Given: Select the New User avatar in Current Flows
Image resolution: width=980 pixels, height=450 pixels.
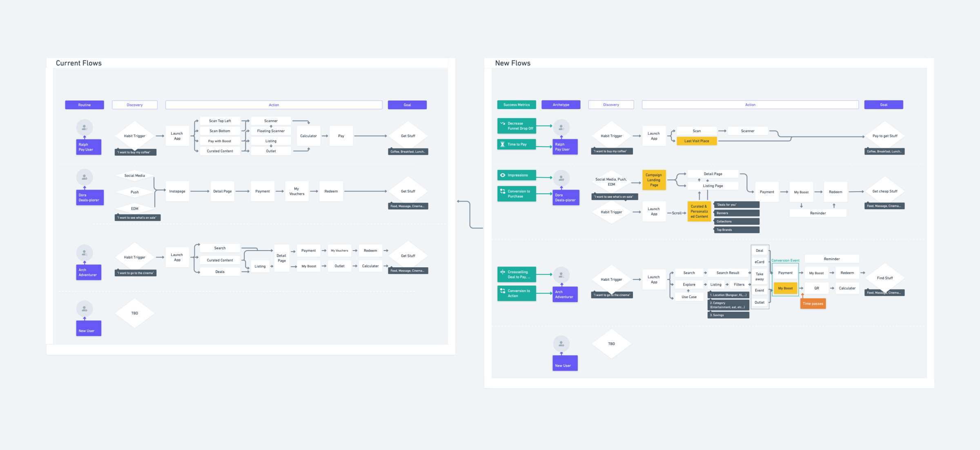Looking at the screenshot, I should [x=85, y=309].
